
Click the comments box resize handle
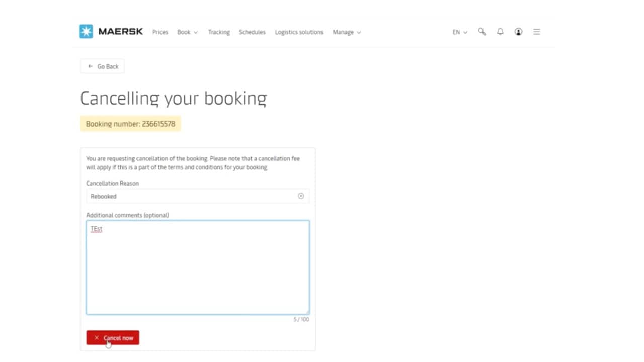pyautogui.click(x=307, y=312)
